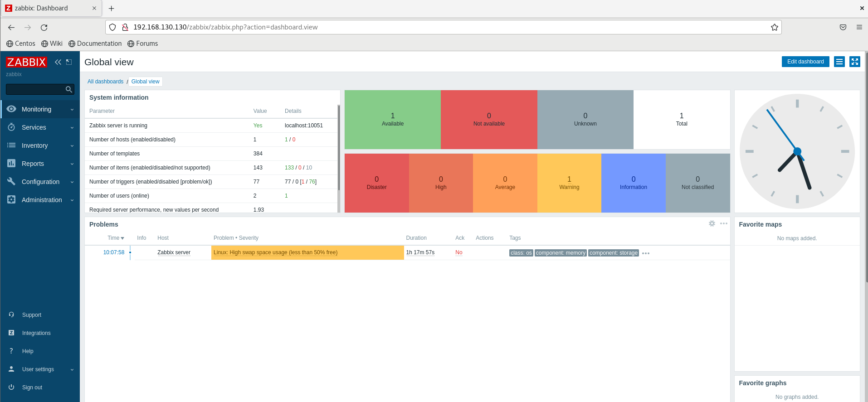The height and width of the screenshot is (402, 868).
Task: Click inside the sidebar search field
Action: [x=35, y=89]
